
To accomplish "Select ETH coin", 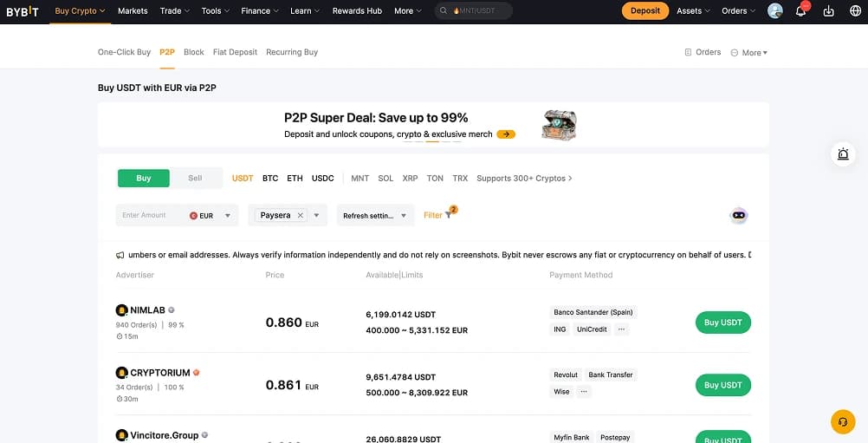I will [x=295, y=179].
